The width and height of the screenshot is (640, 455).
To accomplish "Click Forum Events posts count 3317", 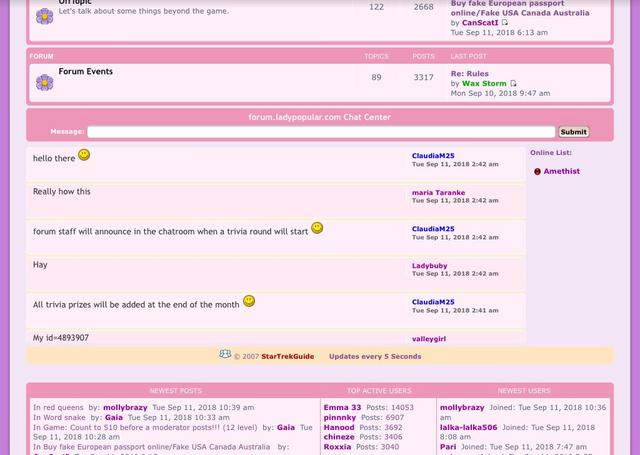I will tap(423, 77).
